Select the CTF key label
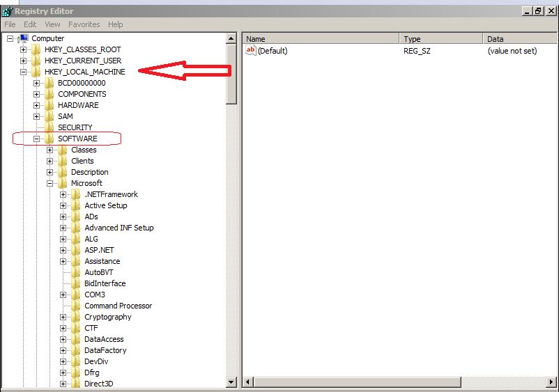Image resolution: width=559 pixels, height=392 pixels. [x=91, y=328]
